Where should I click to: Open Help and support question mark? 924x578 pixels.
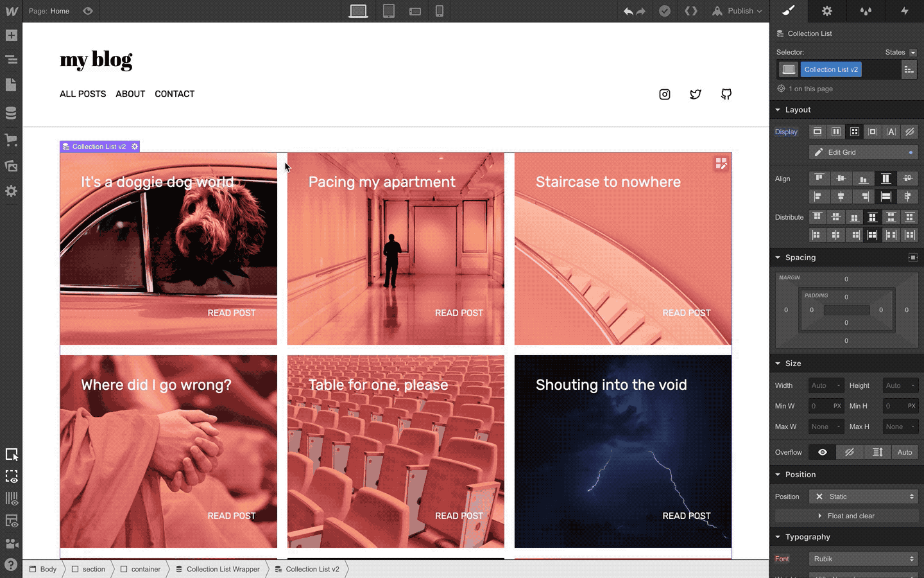(11, 565)
